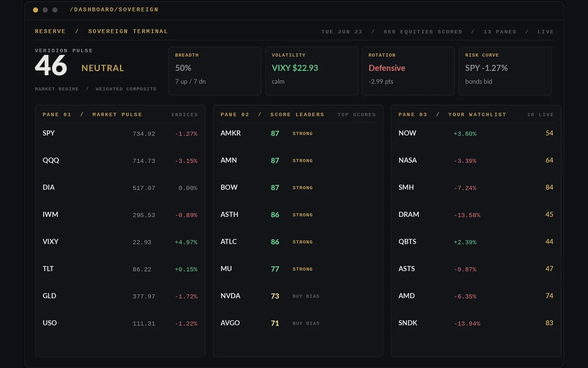Open BOW in Score Leaders
The height and width of the screenshot is (368, 588).
point(298,188)
